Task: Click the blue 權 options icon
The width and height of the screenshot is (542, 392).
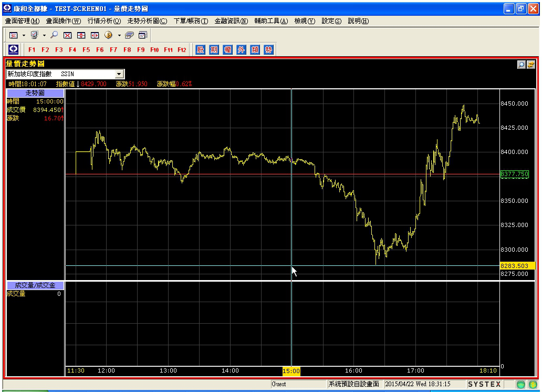Action: pyautogui.click(x=227, y=50)
